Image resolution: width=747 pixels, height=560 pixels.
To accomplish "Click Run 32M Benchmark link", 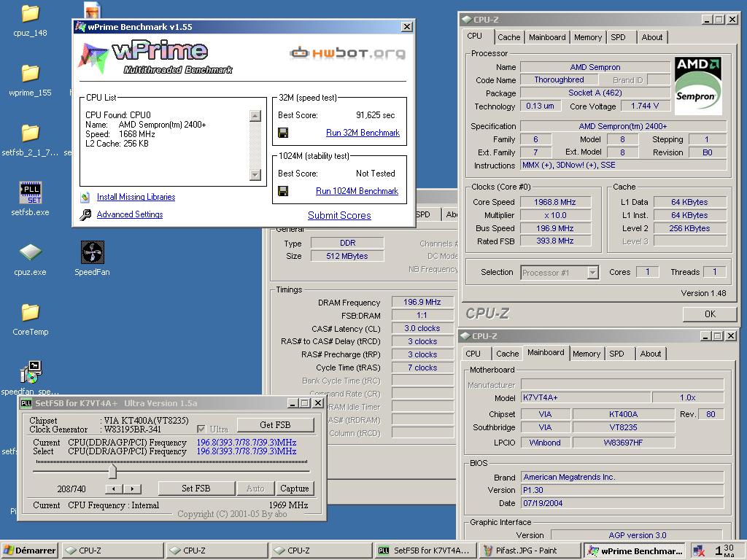I will point(363,133).
